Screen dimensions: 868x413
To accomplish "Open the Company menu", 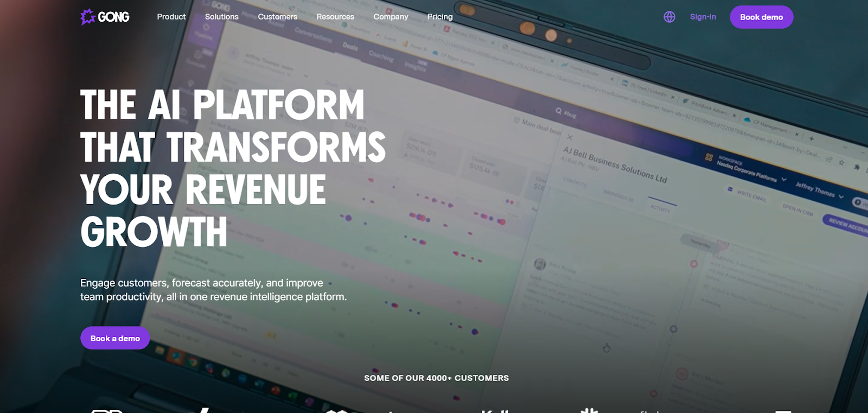I will (391, 17).
